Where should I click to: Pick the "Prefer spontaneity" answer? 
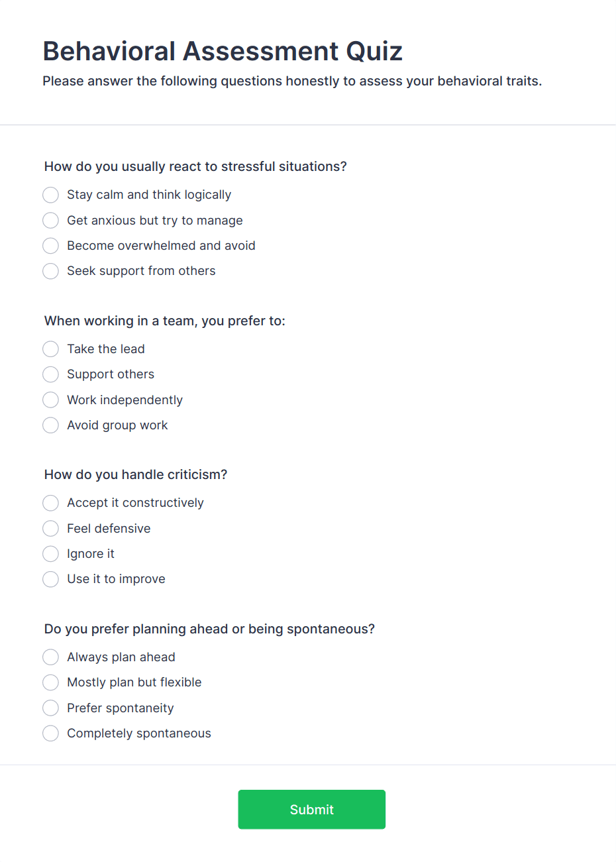click(50, 708)
